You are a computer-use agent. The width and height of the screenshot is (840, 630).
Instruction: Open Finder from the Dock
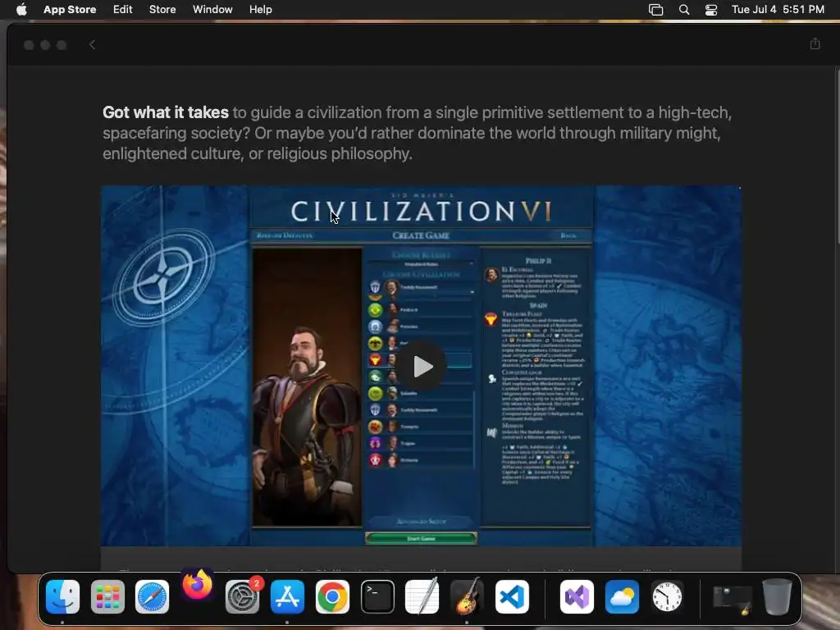(62, 596)
